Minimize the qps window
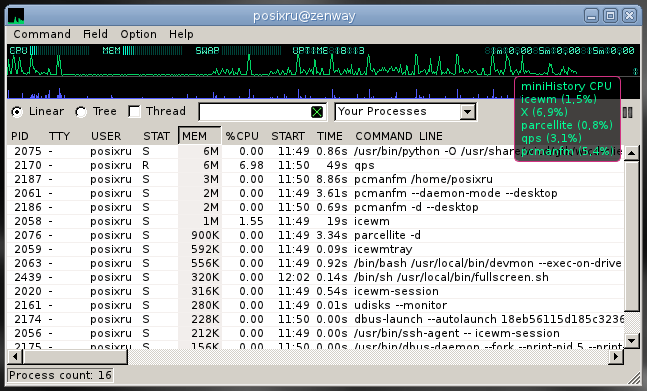The image size is (647, 391). point(591,16)
